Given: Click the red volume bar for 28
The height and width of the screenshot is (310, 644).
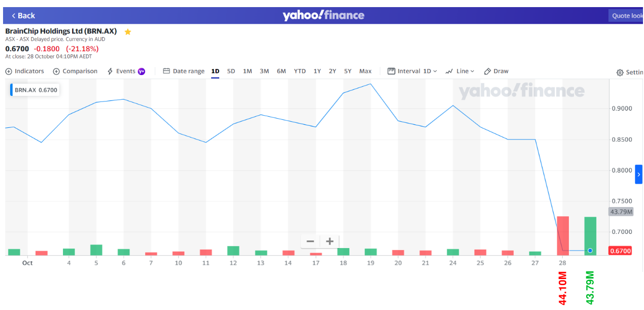Looking at the screenshot, I should point(563,235).
